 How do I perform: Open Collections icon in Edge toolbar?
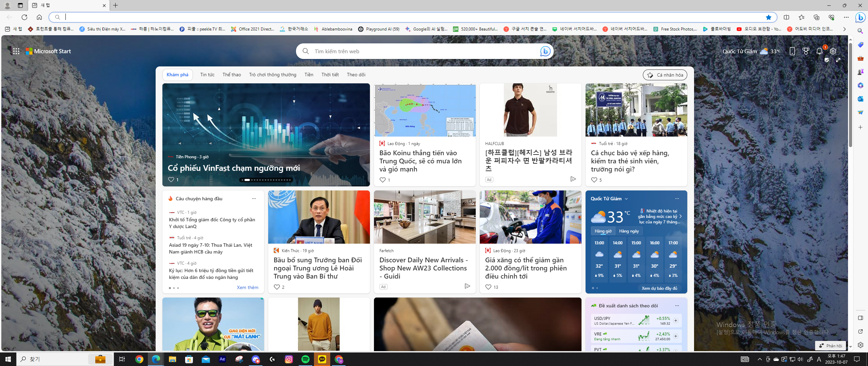(x=816, y=17)
